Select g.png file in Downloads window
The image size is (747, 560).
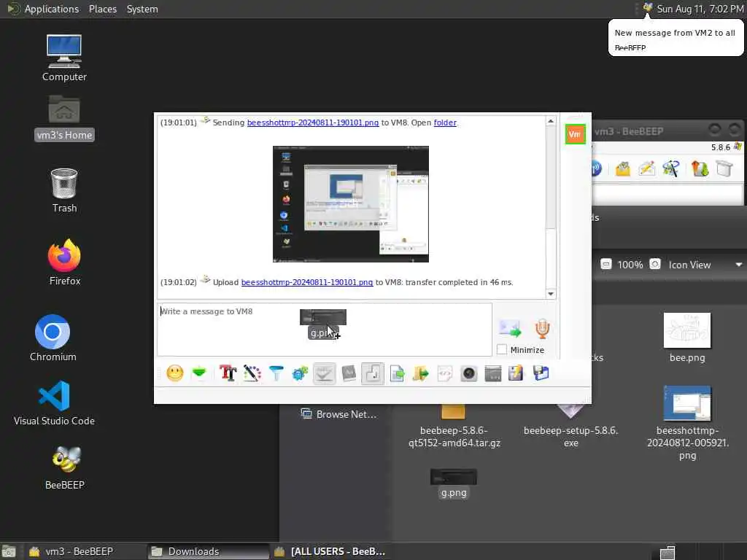[x=454, y=484]
